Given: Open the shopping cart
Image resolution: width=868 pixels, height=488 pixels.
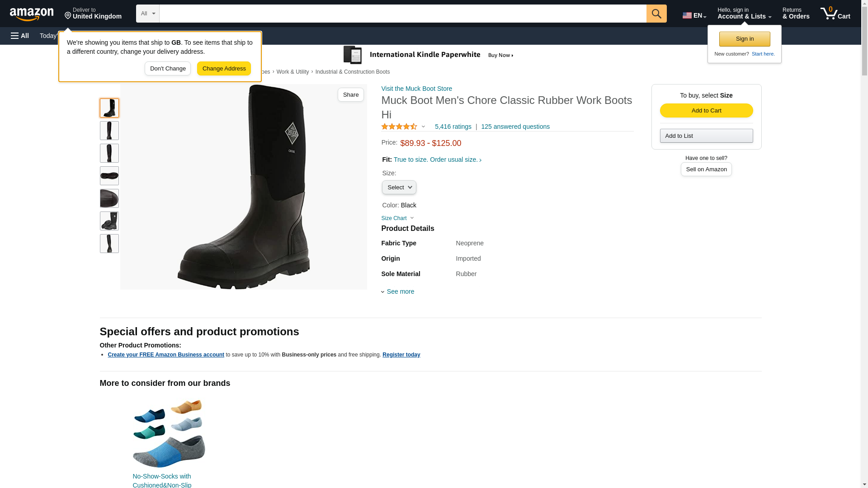Looking at the screenshot, I should pyautogui.click(x=835, y=14).
